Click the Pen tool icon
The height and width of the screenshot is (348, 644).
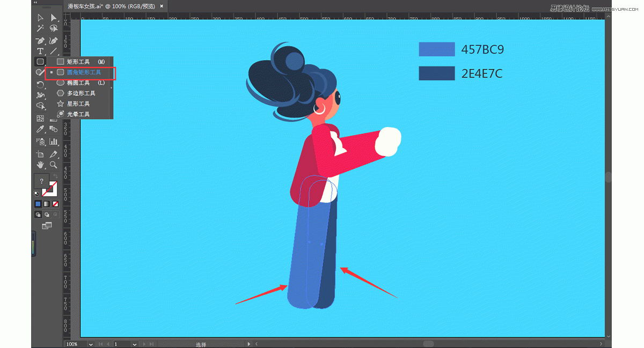point(40,40)
